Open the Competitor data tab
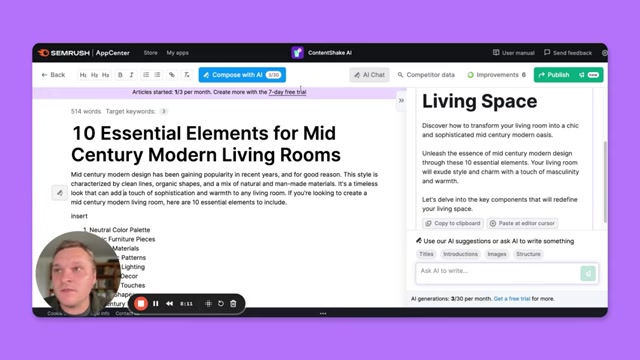640x360 pixels. pos(426,75)
